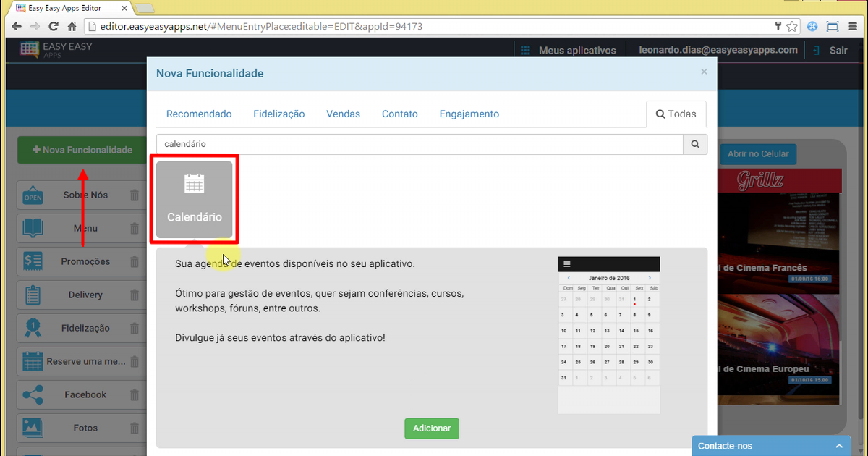Viewport: 868px width, 456px height.
Task: Click Sair to log out
Action: click(838, 50)
